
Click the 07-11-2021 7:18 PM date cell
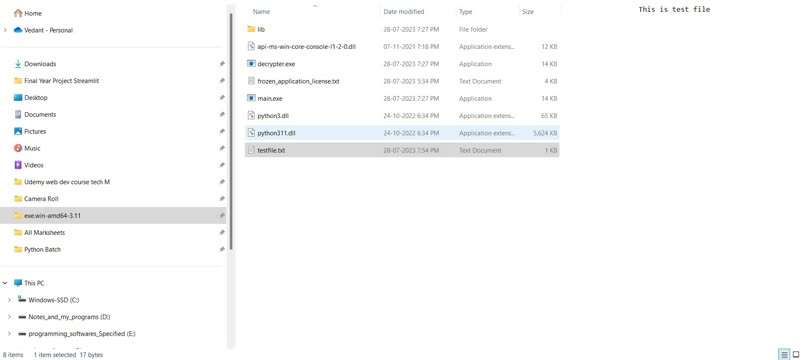(x=411, y=47)
